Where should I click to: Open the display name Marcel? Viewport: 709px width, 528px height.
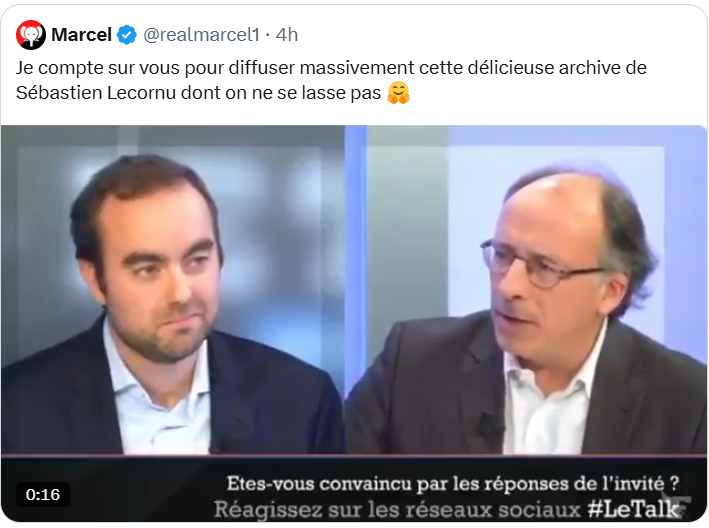click(x=81, y=35)
